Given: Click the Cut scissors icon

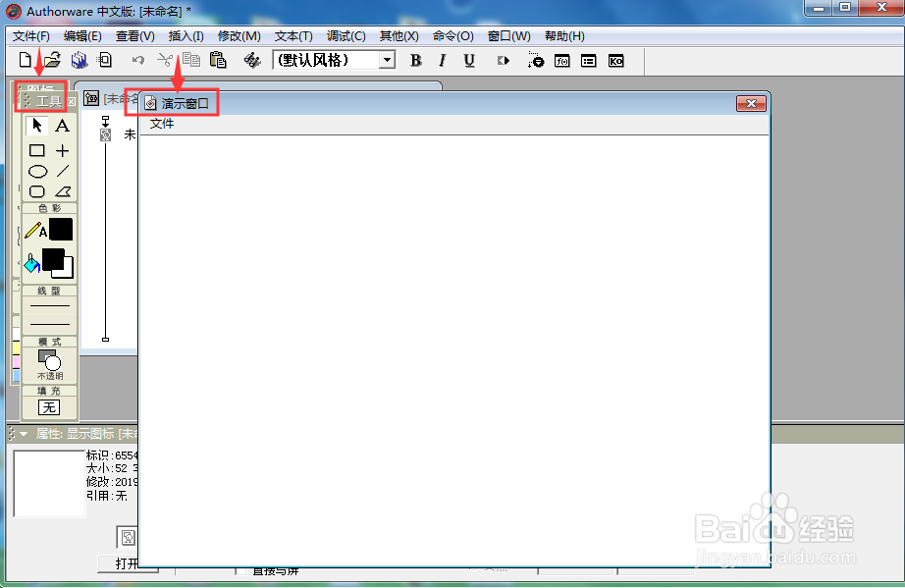Looking at the screenshot, I should pos(165,60).
